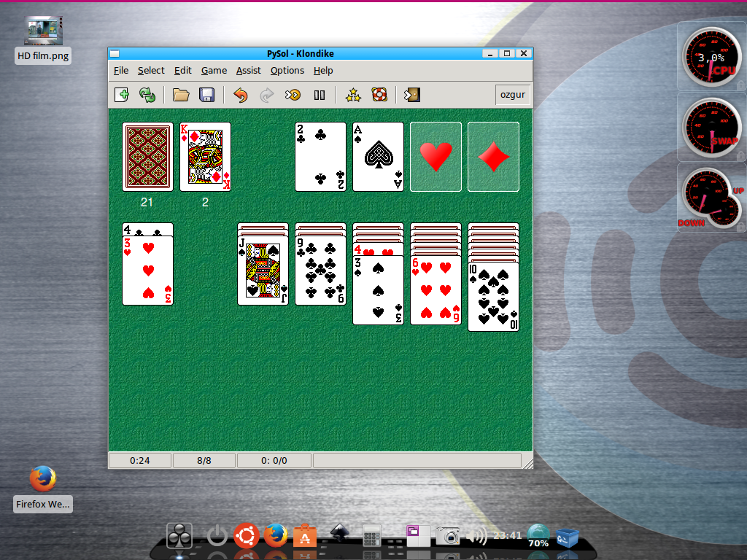The image size is (747, 560).
Task: Launch Inkscape from the dock
Action: (x=338, y=536)
